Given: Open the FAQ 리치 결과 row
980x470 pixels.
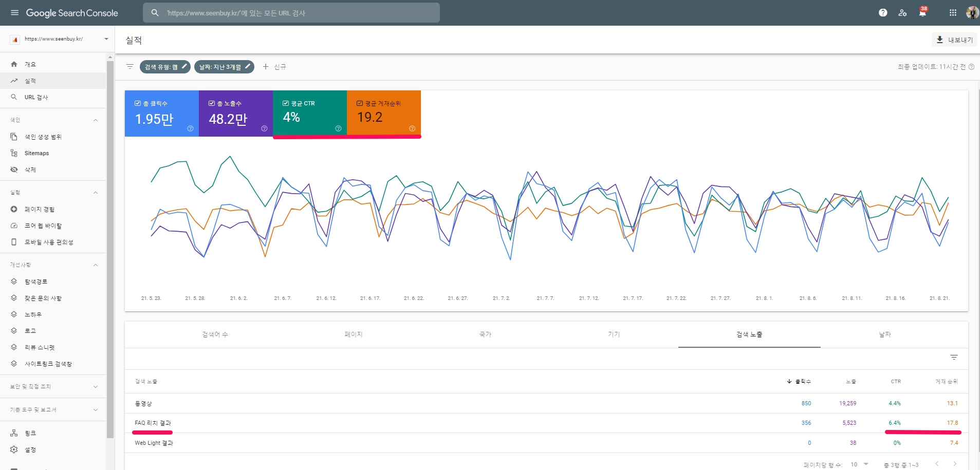Looking at the screenshot, I should [546, 423].
